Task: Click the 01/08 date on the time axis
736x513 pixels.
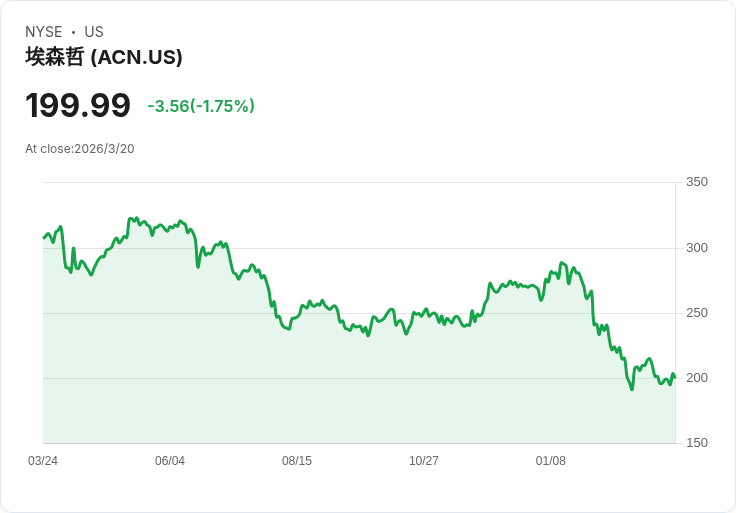Action: [551, 461]
